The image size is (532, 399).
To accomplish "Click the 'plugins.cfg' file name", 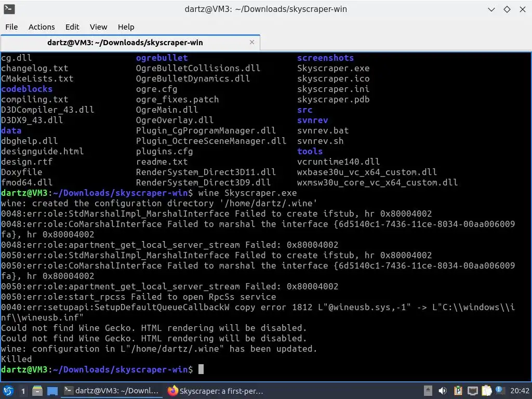I will (164, 151).
